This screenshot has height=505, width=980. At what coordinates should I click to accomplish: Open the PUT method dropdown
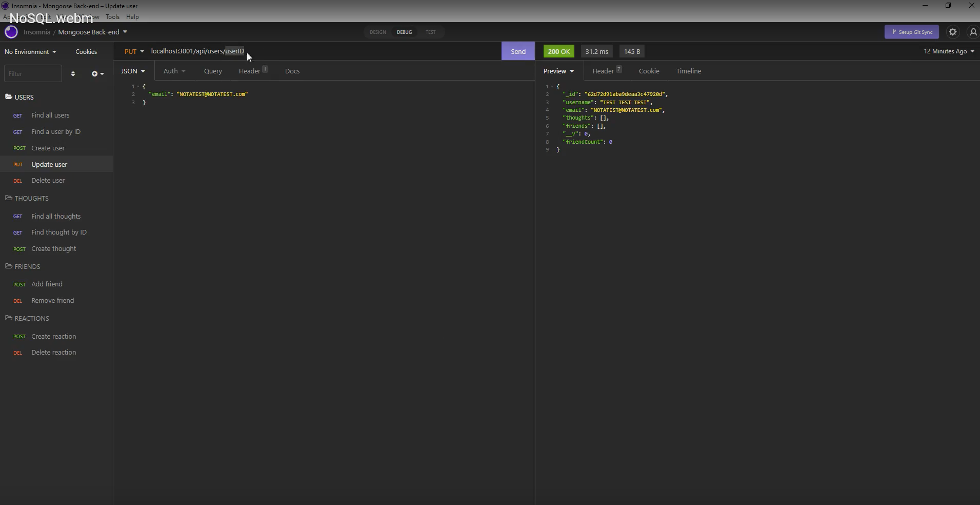pyautogui.click(x=134, y=51)
